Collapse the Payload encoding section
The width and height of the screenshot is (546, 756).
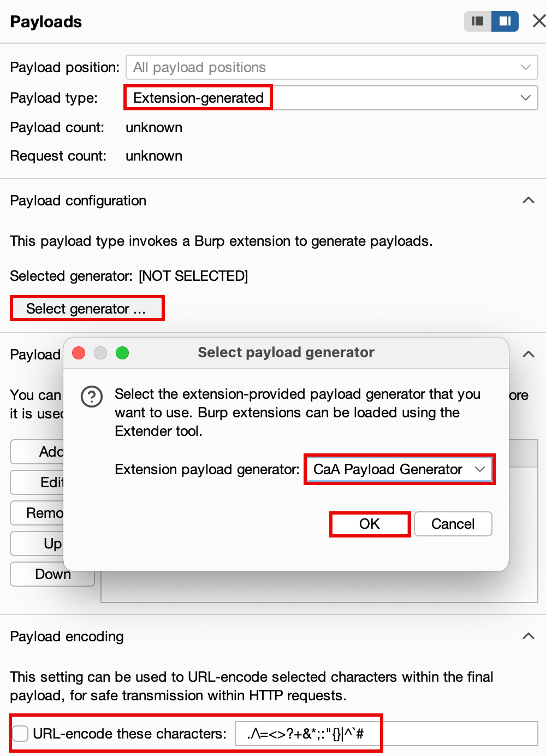(528, 636)
